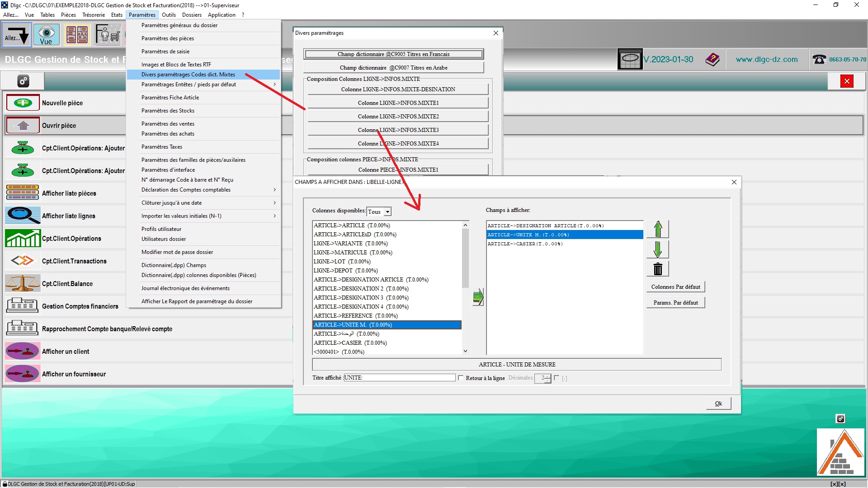Select LIGNE->MATRICULE in available columns list
The width and height of the screenshot is (868, 488).
tap(387, 253)
